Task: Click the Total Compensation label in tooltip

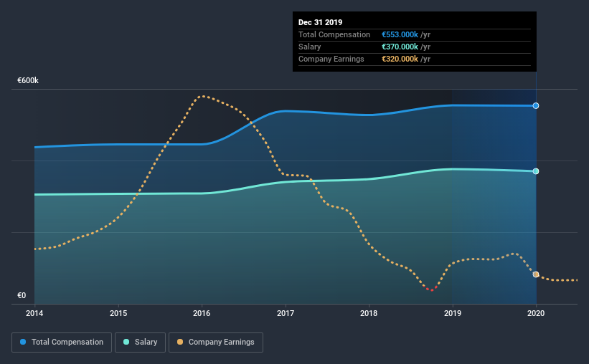Action: coord(334,34)
